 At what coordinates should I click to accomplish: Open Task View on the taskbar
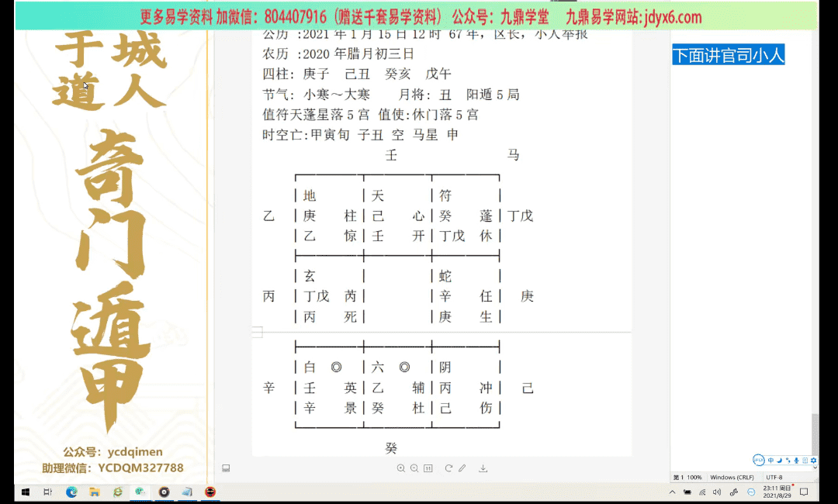click(x=47, y=492)
